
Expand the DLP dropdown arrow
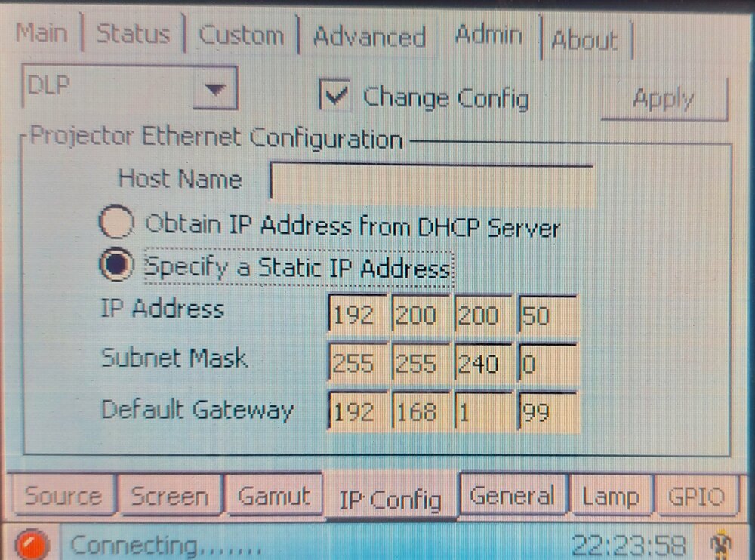coord(214,88)
